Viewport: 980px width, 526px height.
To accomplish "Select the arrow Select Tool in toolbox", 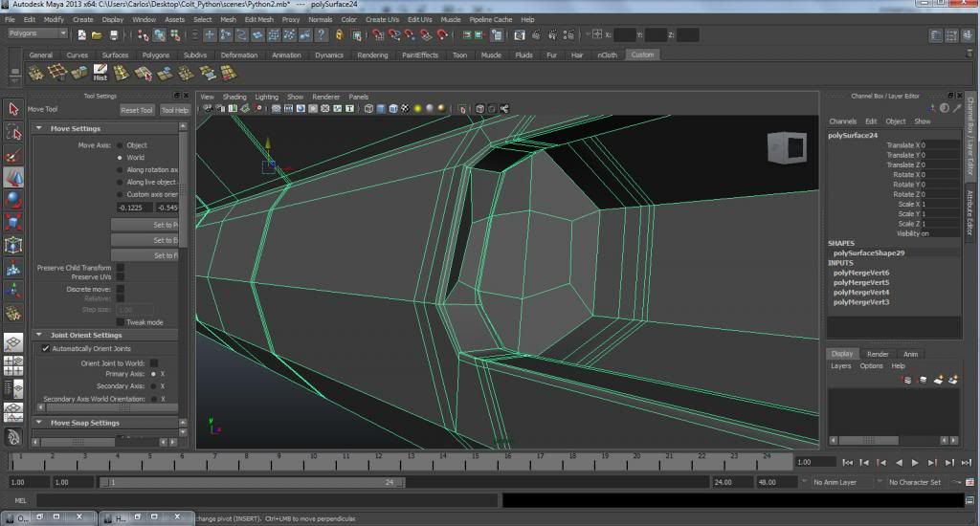I will point(13,109).
